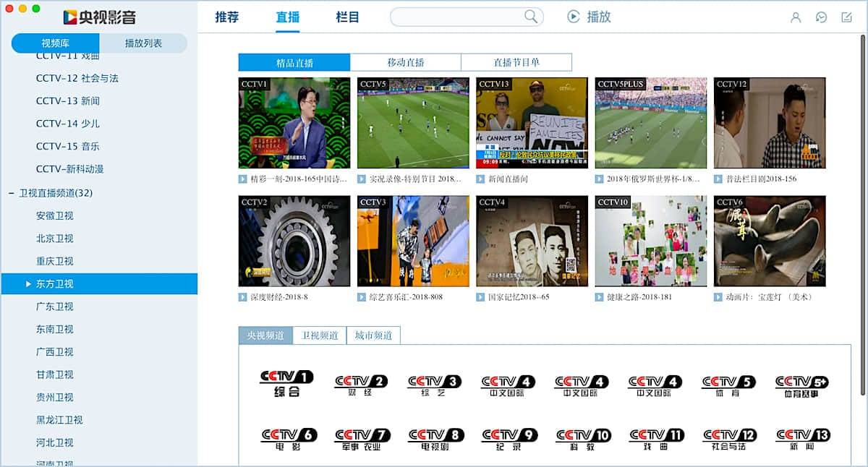Select the 视频库 toggle
Image resolution: width=868 pixels, height=467 pixels.
tap(56, 43)
